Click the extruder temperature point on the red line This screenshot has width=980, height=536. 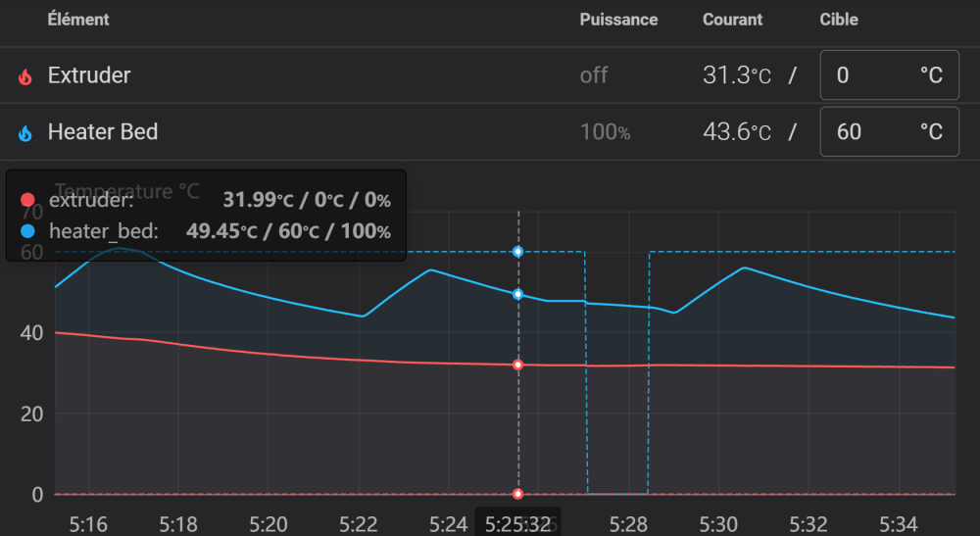click(518, 365)
